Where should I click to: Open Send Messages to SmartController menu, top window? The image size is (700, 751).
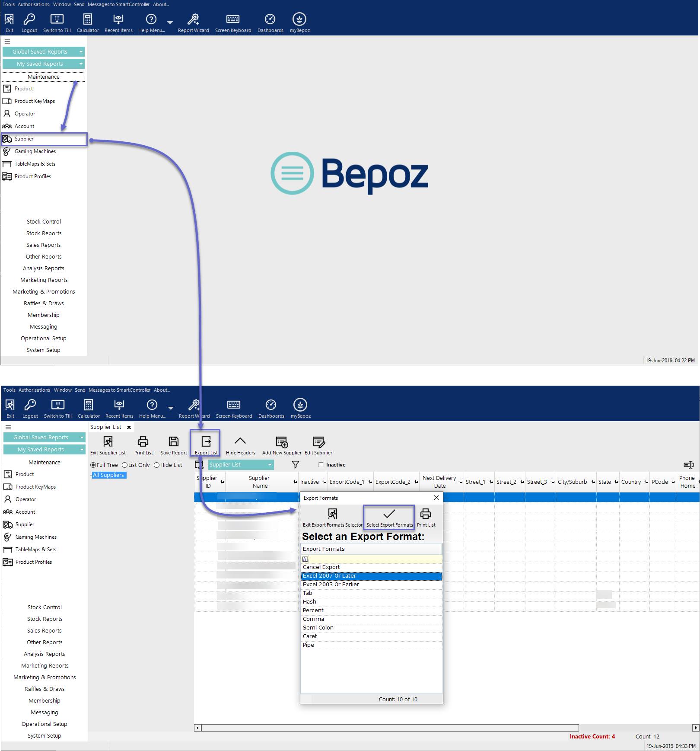[111, 4]
